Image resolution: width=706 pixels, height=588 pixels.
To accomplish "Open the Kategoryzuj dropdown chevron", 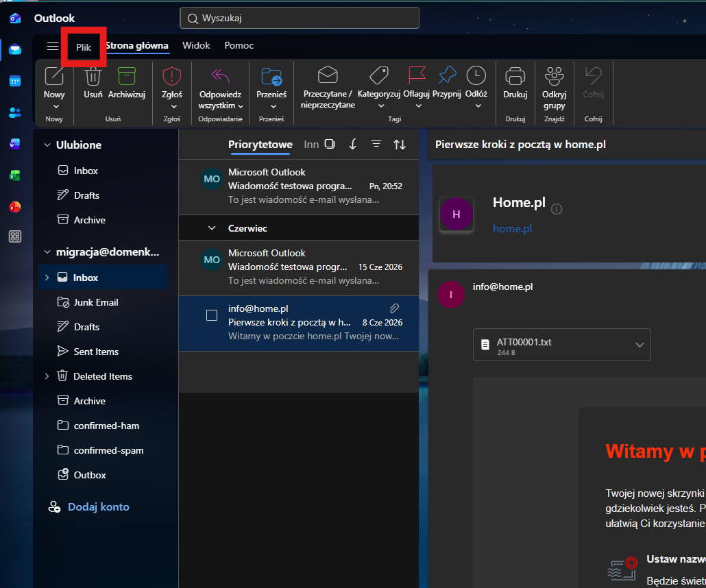I will pyautogui.click(x=381, y=106).
